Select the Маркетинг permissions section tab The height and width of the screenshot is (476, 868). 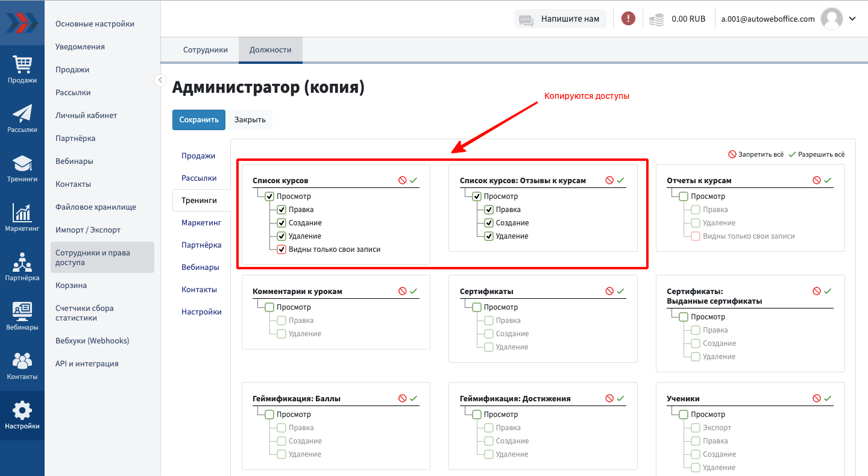(x=201, y=223)
